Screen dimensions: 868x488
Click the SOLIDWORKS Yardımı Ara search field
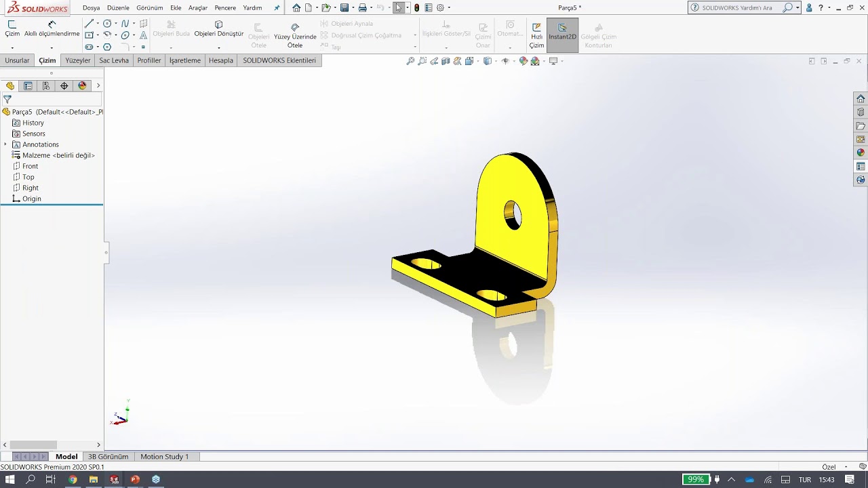pyautogui.click(x=737, y=7)
